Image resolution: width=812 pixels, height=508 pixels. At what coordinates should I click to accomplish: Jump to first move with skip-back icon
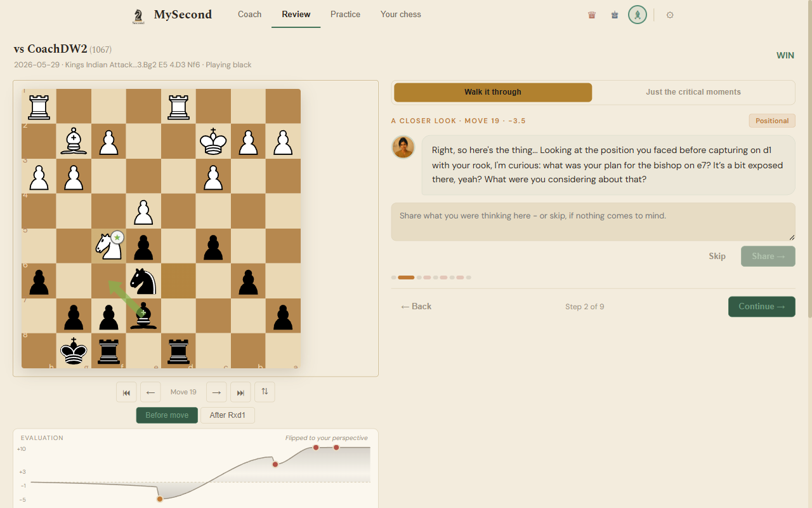pyautogui.click(x=126, y=392)
